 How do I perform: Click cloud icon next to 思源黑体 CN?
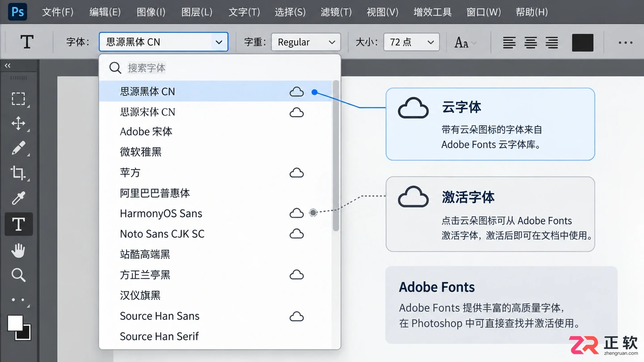pyautogui.click(x=297, y=92)
